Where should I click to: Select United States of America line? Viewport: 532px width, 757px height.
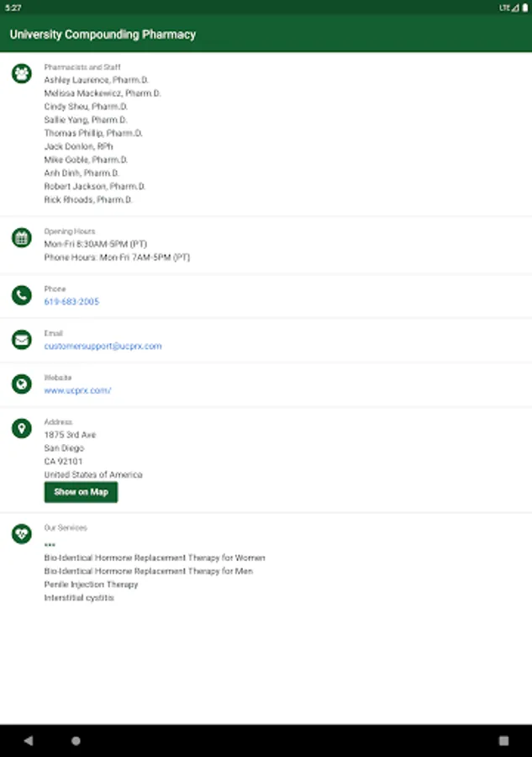coord(93,474)
